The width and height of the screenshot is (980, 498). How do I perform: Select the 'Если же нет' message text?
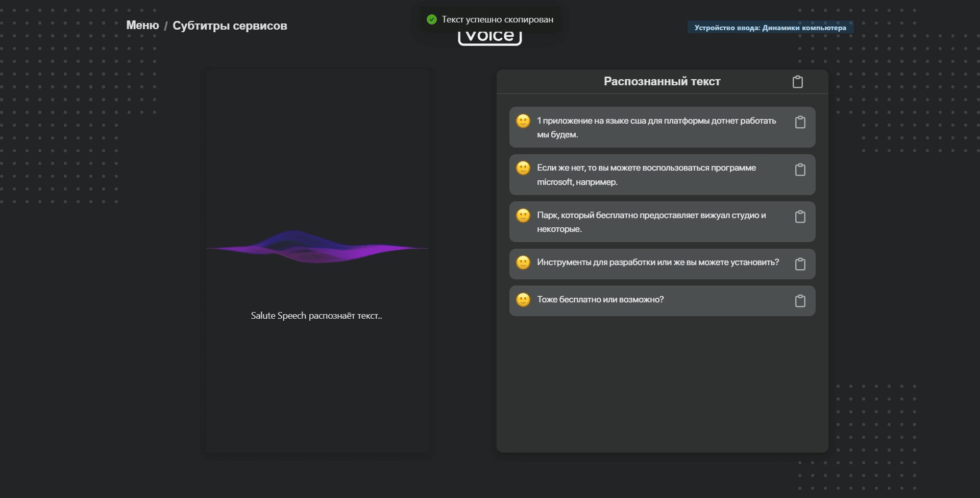[x=646, y=175]
